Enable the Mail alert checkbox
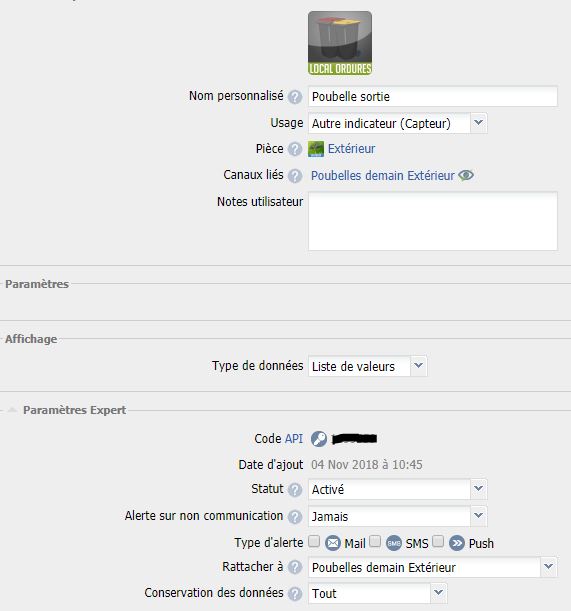Screen dimensions: 571x611 [314, 541]
